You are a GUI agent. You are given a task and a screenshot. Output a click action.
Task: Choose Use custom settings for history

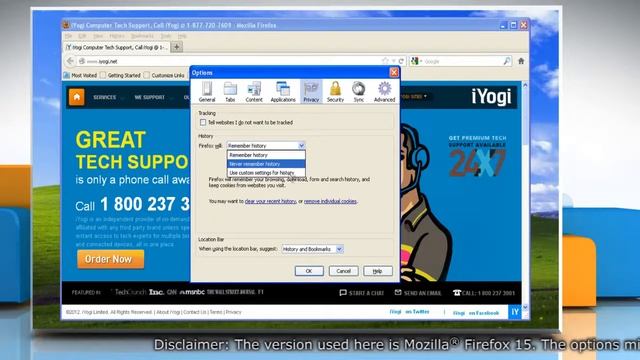[266, 173]
